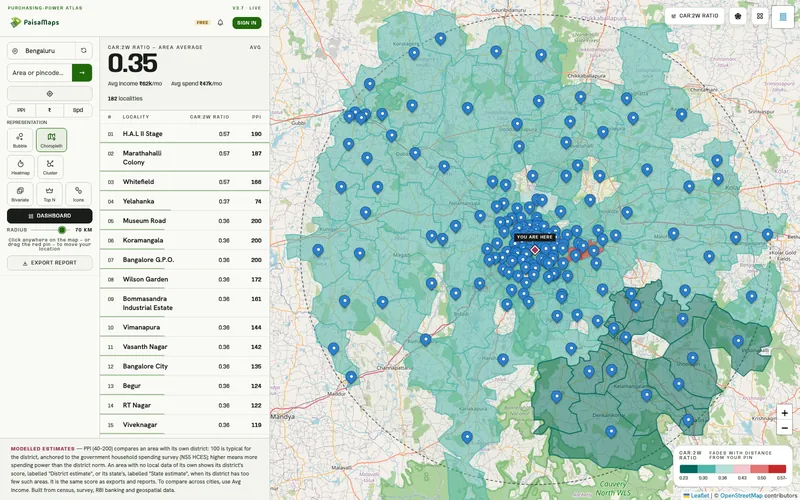The height and width of the screenshot is (500, 800).
Task: Click the 0.35 area average value
Action: point(133,64)
